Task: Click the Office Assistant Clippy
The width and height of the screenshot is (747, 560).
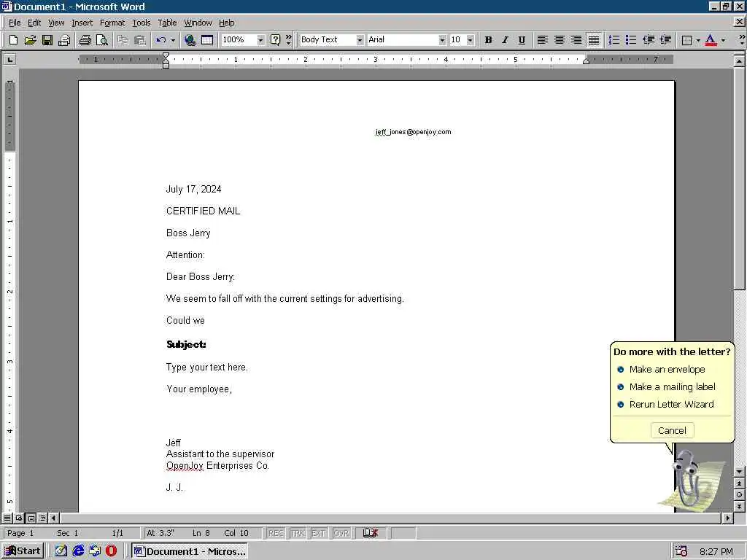Action: (691, 481)
